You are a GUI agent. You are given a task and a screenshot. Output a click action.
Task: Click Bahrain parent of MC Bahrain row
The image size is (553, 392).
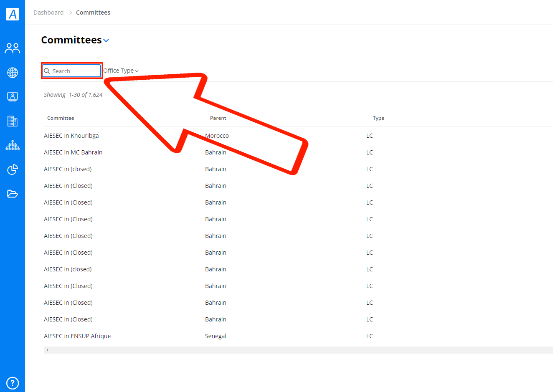216,152
